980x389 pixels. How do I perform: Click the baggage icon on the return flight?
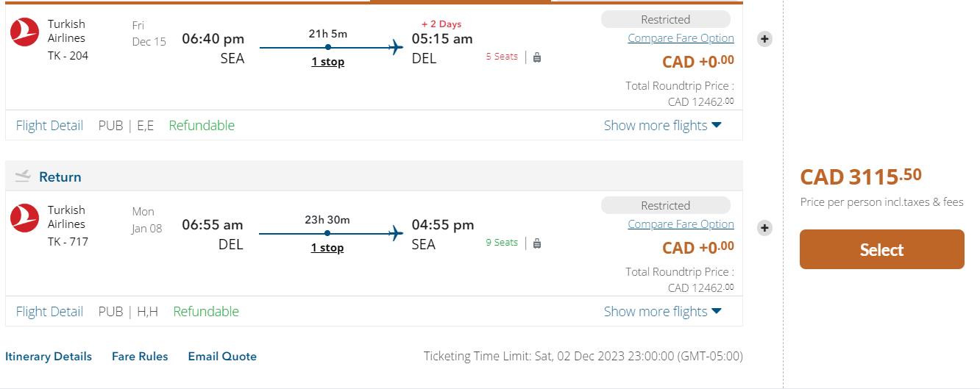click(x=537, y=243)
